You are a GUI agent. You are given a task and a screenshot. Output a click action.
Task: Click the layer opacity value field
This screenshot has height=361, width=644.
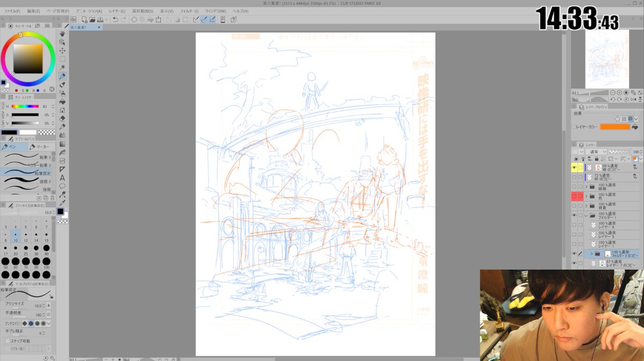(635, 152)
